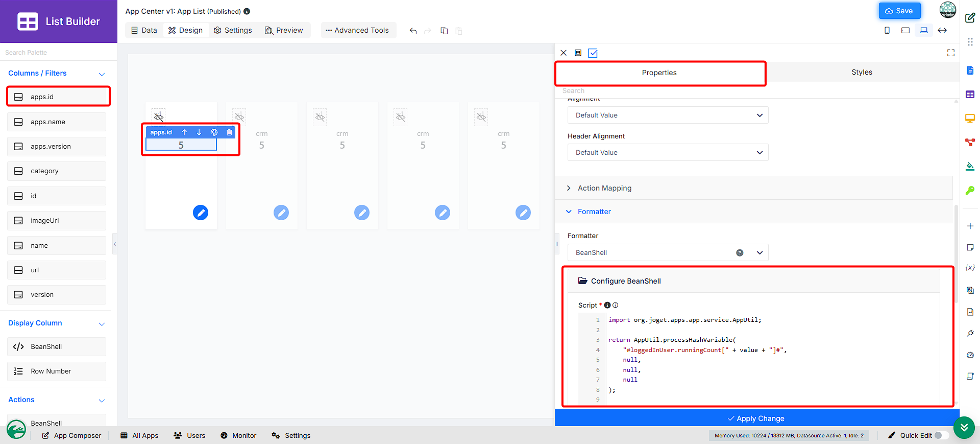Toggle the Quick Edit switch
The image size is (980, 444).
pos(942,435)
